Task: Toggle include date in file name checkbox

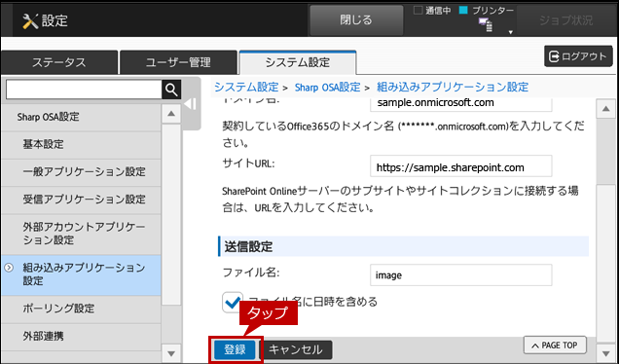Action: tap(233, 303)
